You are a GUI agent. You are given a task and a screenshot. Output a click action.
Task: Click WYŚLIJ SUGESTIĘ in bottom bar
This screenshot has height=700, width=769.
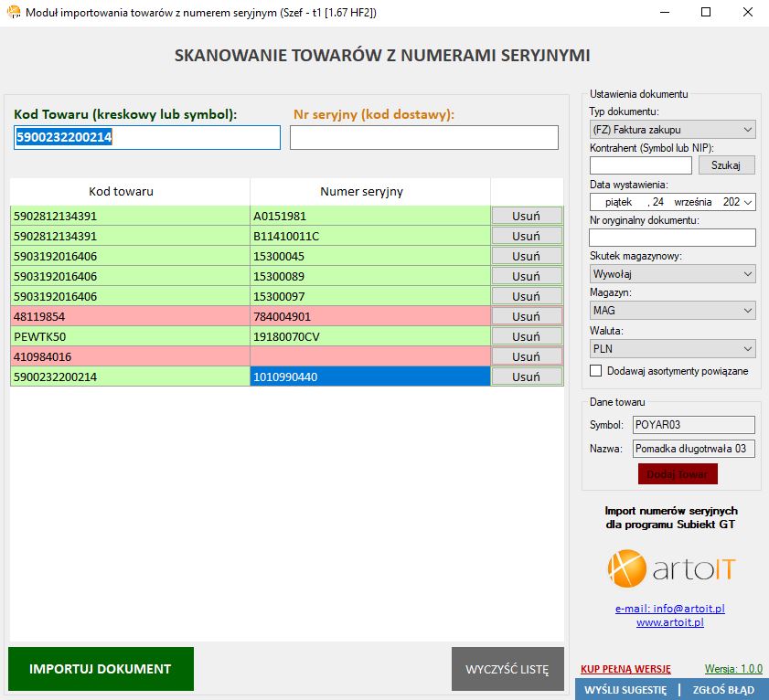[x=626, y=690]
